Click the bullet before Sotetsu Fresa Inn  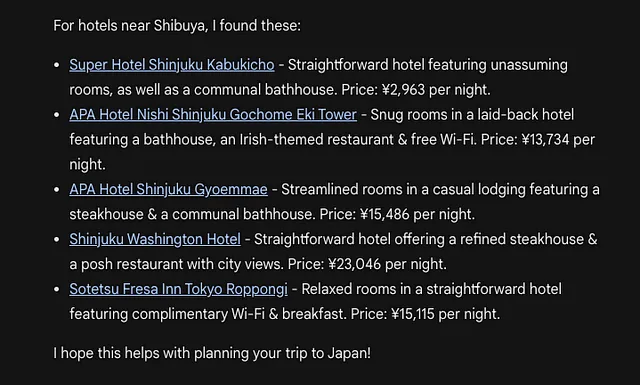pyautogui.click(x=57, y=289)
